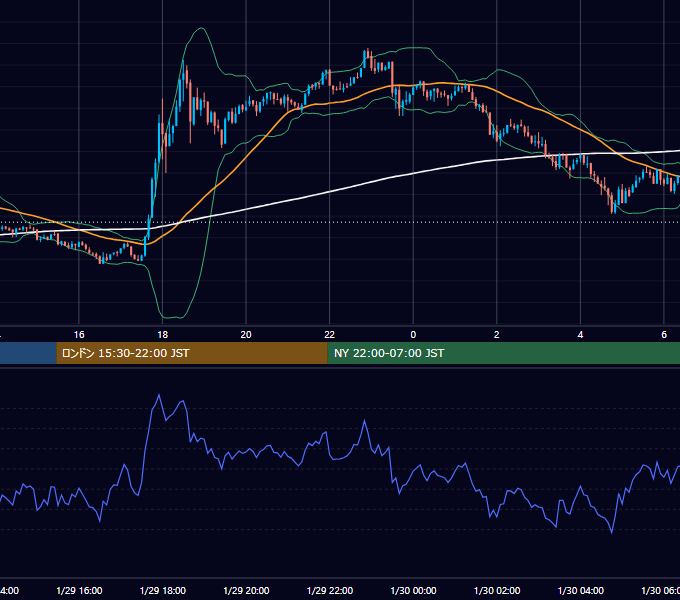
Task: Click hour label 22 on upper axis
Action: click(x=330, y=335)
